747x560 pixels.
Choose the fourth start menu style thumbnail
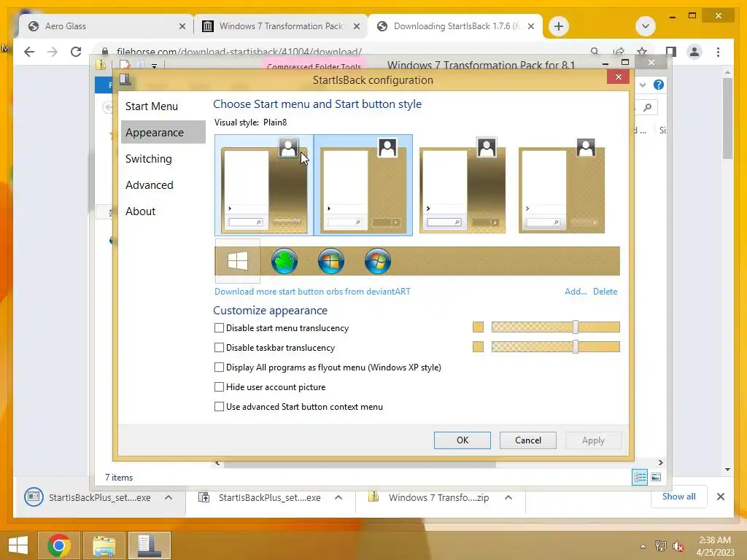(x=561, y=185)
